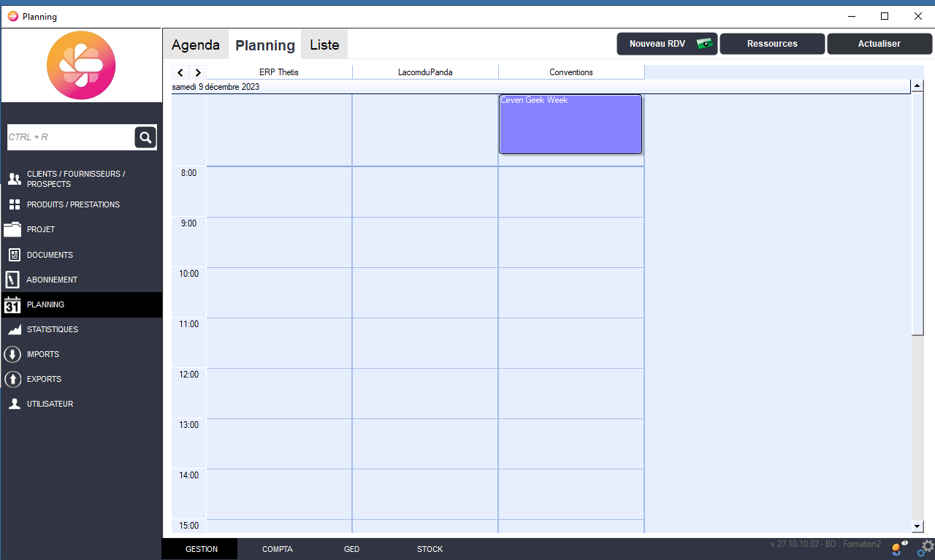Open the Imports down-arrow icon
This screenshot has height=560, width=935.
point(12,354)
